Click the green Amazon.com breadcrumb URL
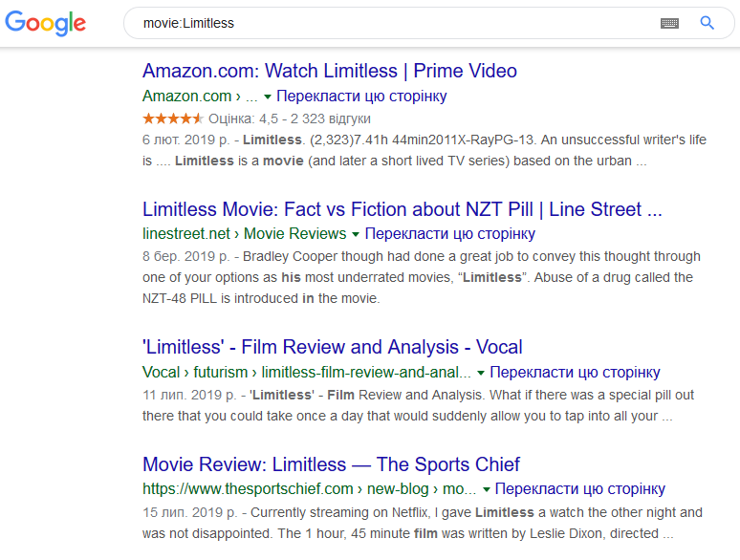 click(200, 96)
